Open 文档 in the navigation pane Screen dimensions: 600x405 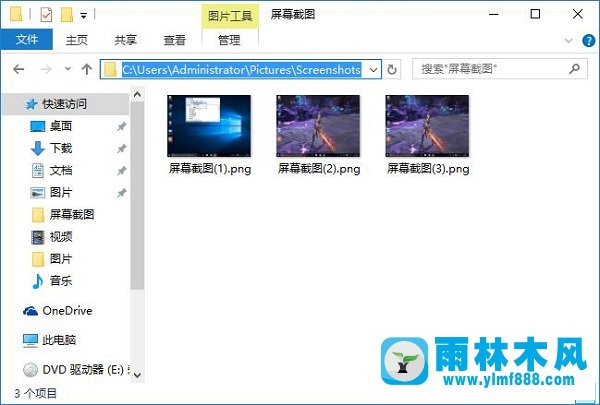pyautogui.click(x=61, y=170)
